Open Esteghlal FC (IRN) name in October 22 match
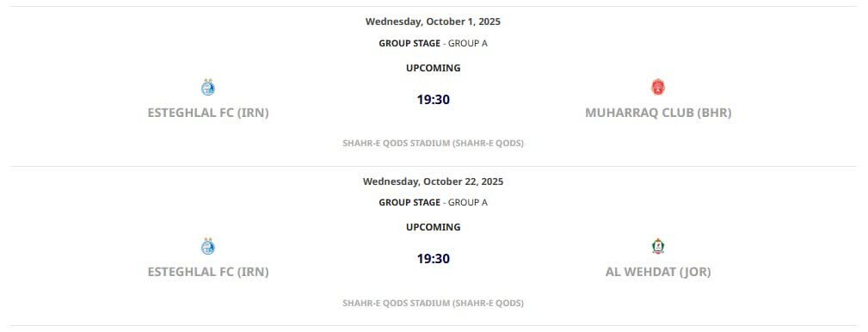 click(x=208, y=273)
